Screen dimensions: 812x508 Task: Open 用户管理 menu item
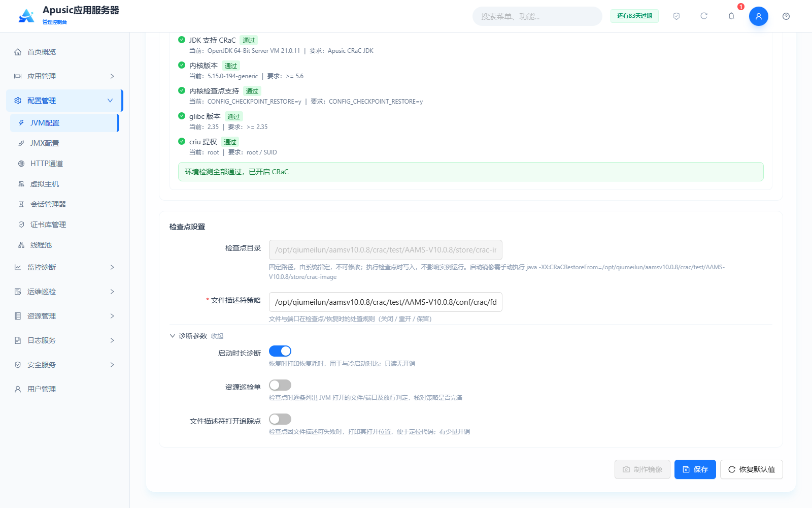64,389
